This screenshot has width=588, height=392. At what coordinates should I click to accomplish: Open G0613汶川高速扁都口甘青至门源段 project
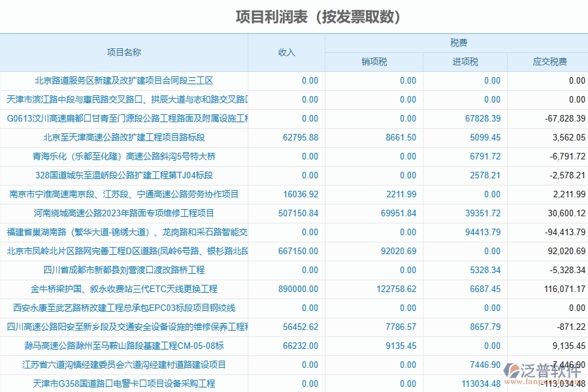pyautogui.click(x=125, y=118)
